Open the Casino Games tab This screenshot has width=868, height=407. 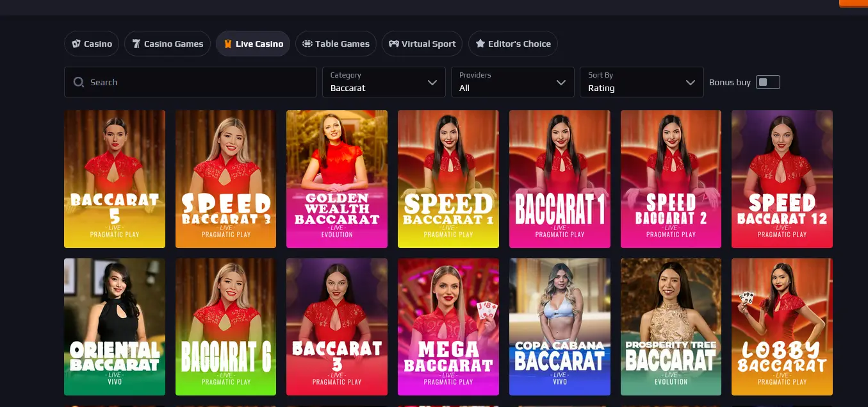point(167,44)
